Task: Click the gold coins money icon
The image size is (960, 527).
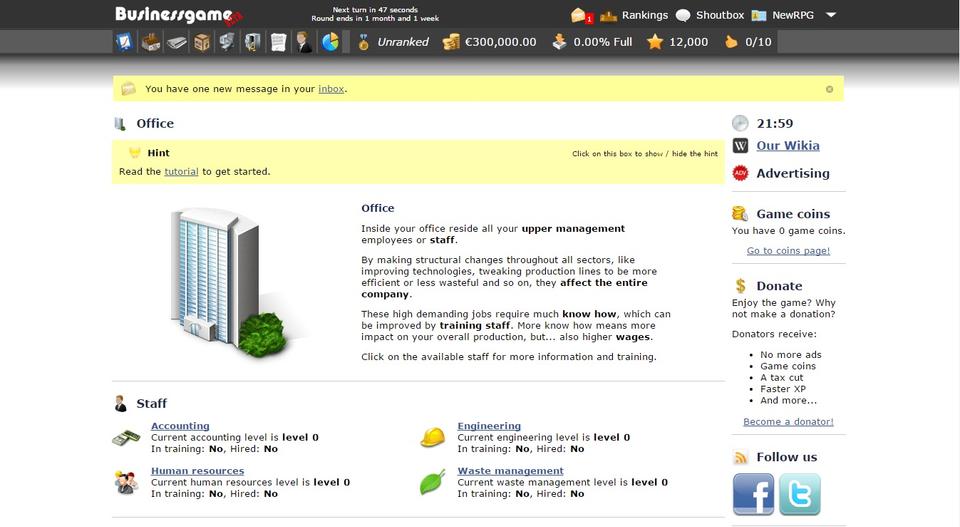Action: 452,42
